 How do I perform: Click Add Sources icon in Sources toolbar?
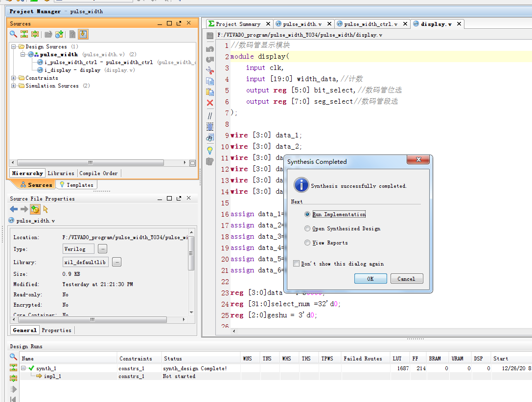tap(59, 34)
